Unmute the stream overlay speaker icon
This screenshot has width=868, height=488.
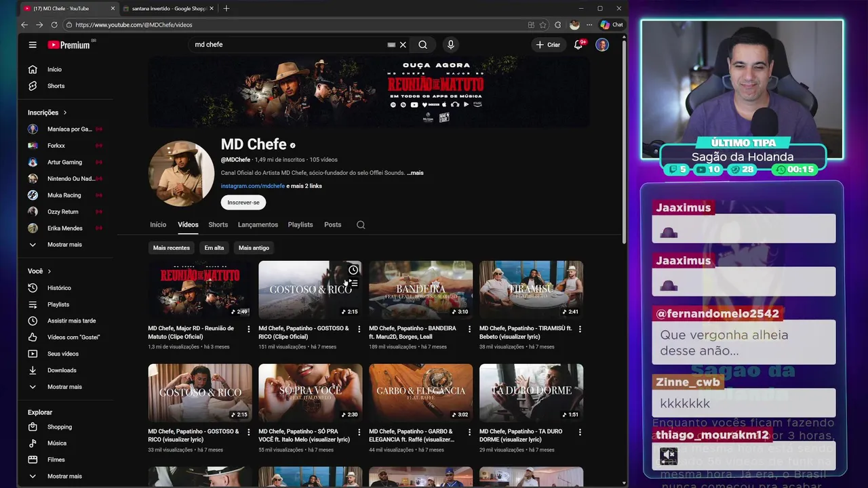pyautogui.click(x=669, y=455)
